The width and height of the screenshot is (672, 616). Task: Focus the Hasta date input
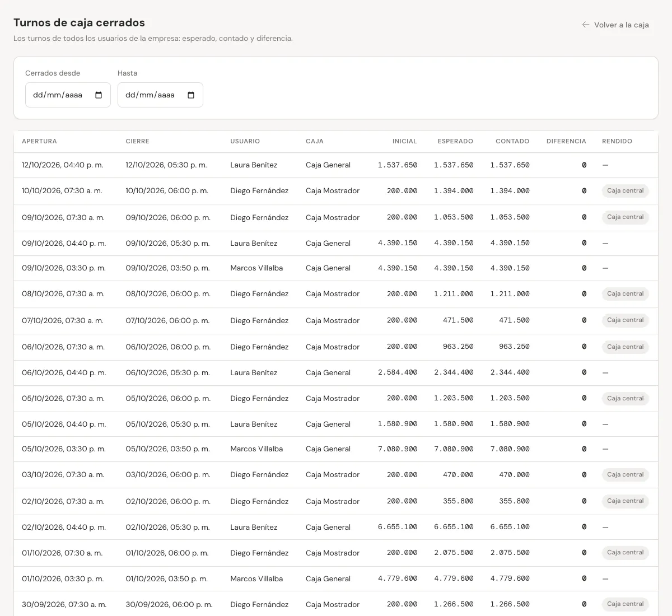(160, 95)
